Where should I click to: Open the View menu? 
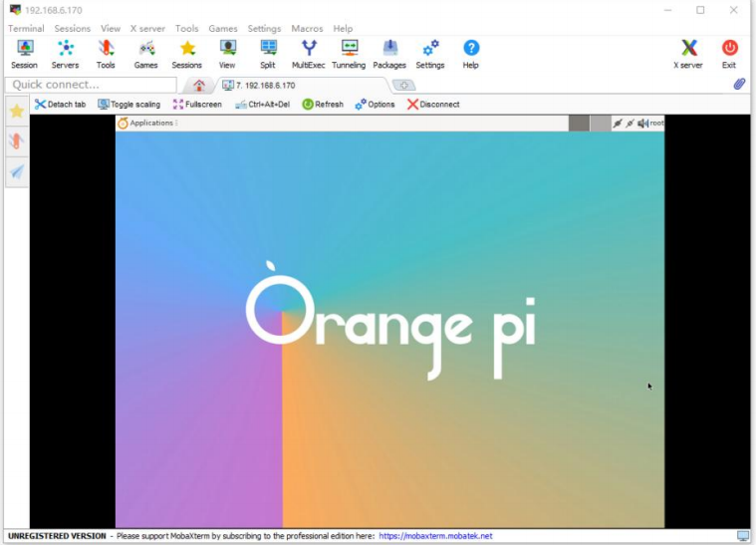click(x=111, y=29)
